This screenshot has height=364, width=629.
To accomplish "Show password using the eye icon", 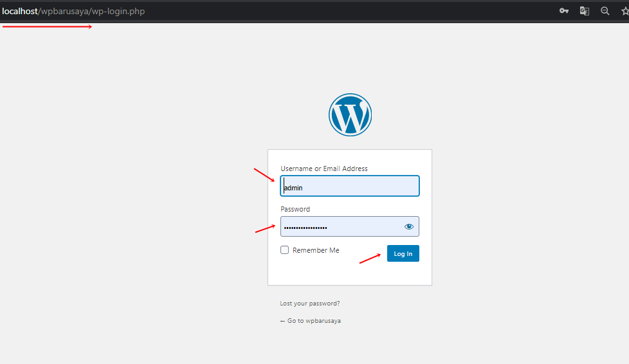I will coord(409,227).
